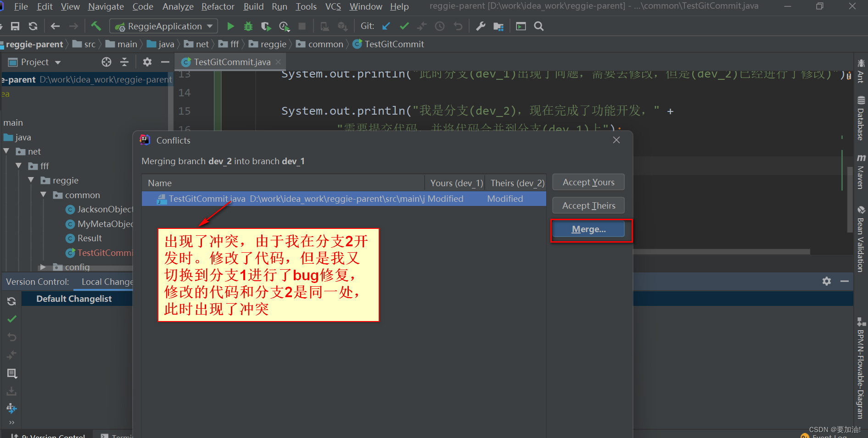Open settings with the wrench icon
This screenshot has width=868, height=438.
point(481,26)
